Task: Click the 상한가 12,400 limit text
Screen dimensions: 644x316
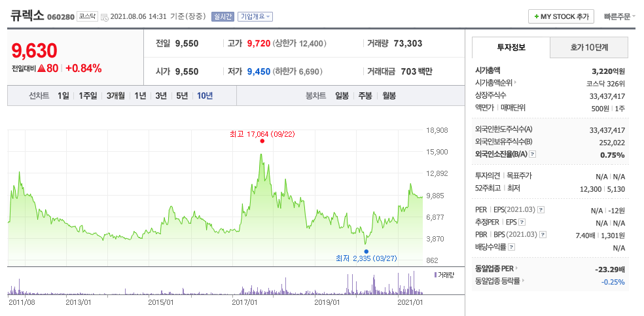Action: [x=300, y=43]
